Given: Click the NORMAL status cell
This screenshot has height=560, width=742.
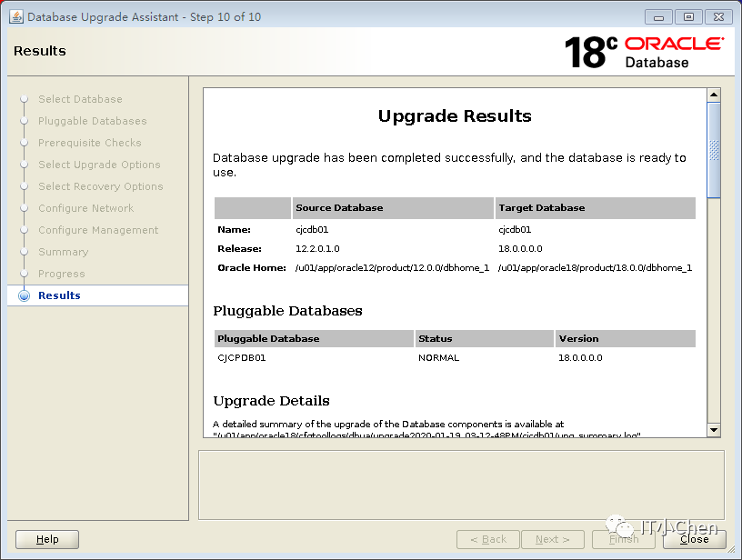Looking at the screenshot, I should click(x=438, y=358).
